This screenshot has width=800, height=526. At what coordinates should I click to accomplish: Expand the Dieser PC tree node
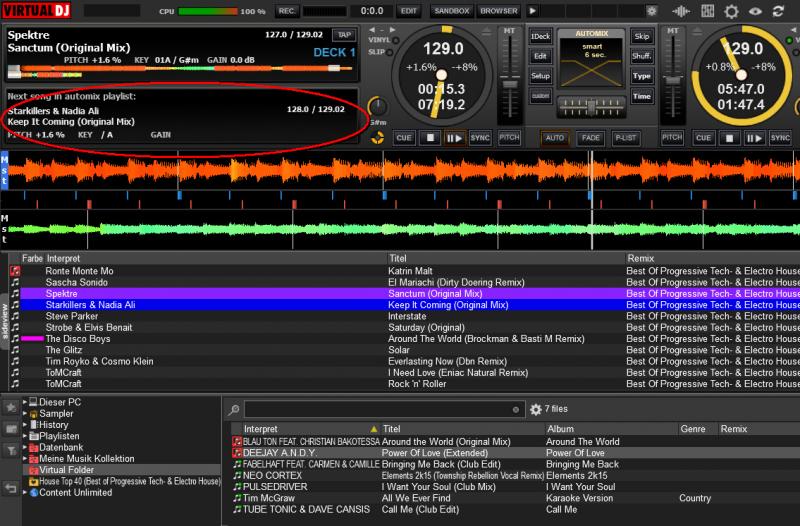(24, 402)
